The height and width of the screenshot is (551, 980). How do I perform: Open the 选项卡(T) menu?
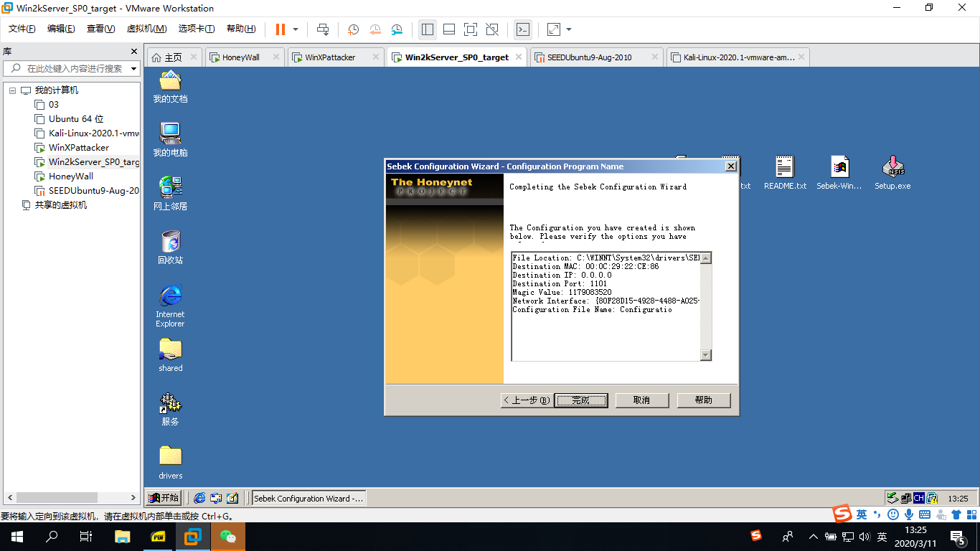(x=197, y=29)
